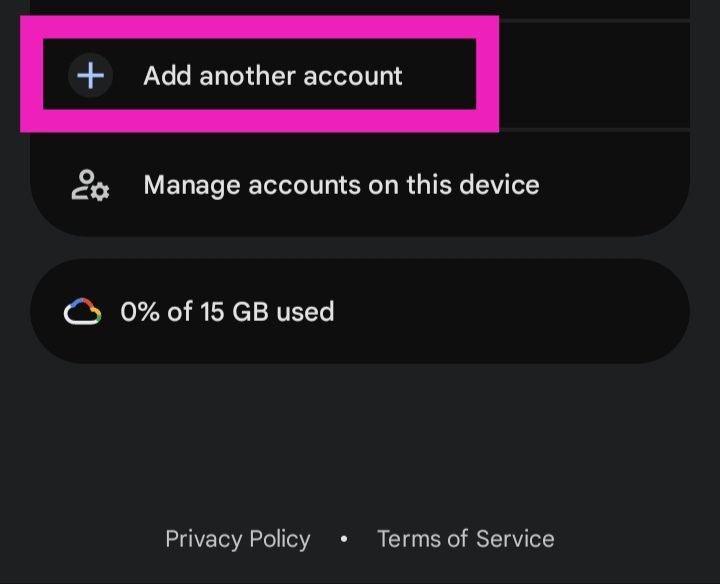Click the person-with-gear manage accounts icon

[x=89, y=185]
